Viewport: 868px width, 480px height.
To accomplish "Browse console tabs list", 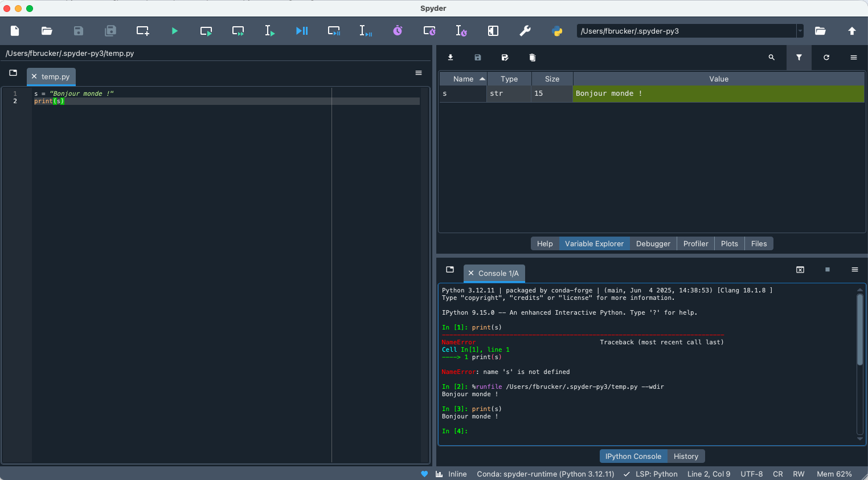I will 450,270.
